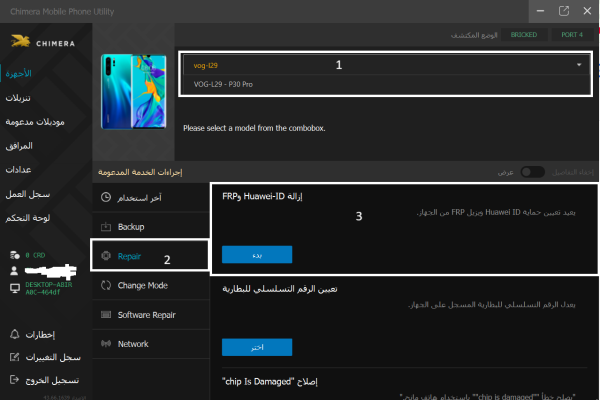Open موديلات مدعومة supported models
This screenshot has width=600, height=400.
click(35, 122)
